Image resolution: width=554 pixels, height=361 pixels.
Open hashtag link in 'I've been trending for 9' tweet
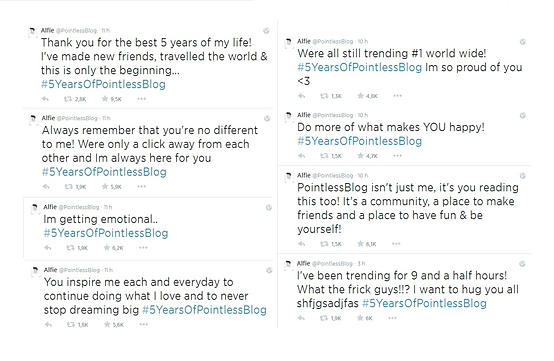[x=424, y=303]
